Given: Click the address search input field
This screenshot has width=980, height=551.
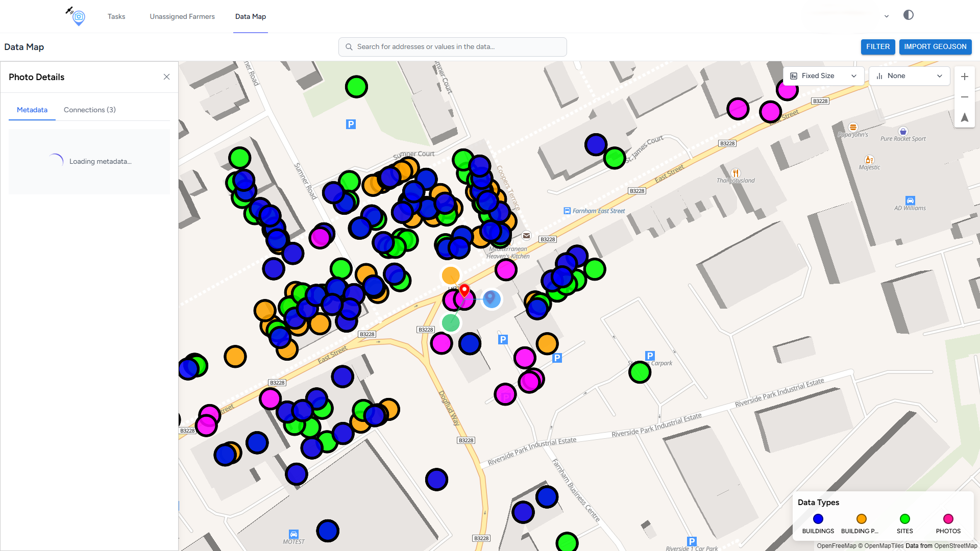Looking at the screenshot, I should pyautogui.click(x=452, y=47).
